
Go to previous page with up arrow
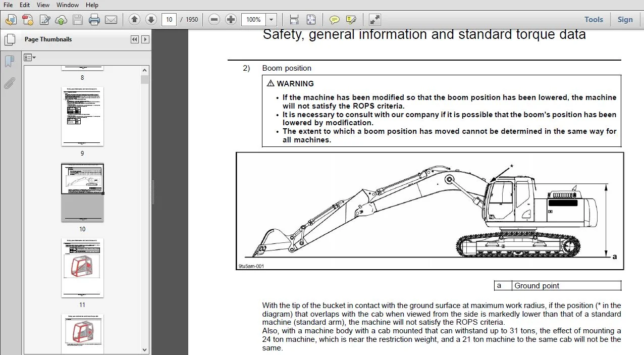134,20
